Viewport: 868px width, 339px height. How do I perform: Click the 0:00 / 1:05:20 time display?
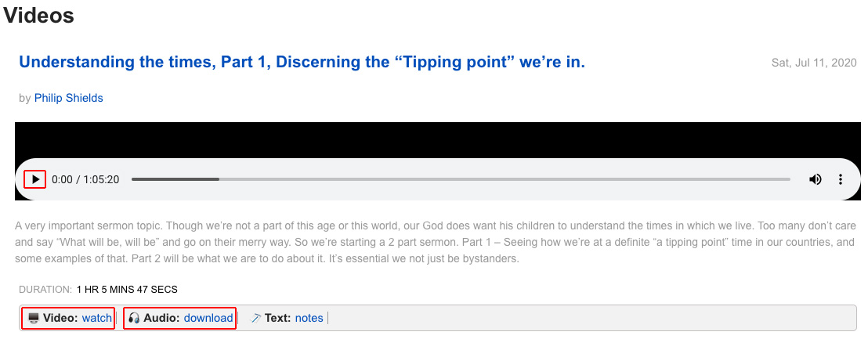click(85, 179)
